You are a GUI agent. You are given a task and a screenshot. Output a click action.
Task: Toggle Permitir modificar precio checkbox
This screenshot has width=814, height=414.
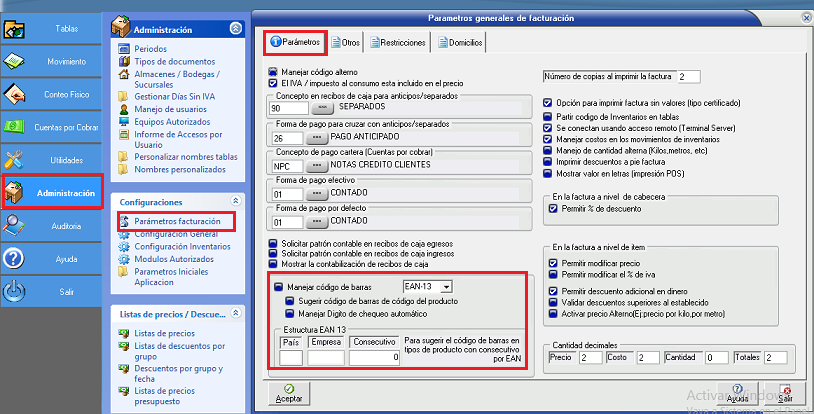(553, 263)
